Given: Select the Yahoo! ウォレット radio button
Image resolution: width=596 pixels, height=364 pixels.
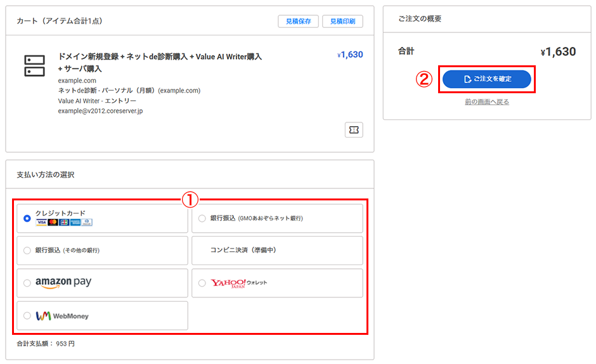Looking at the screenshot, I should click(x=202, y=283).
